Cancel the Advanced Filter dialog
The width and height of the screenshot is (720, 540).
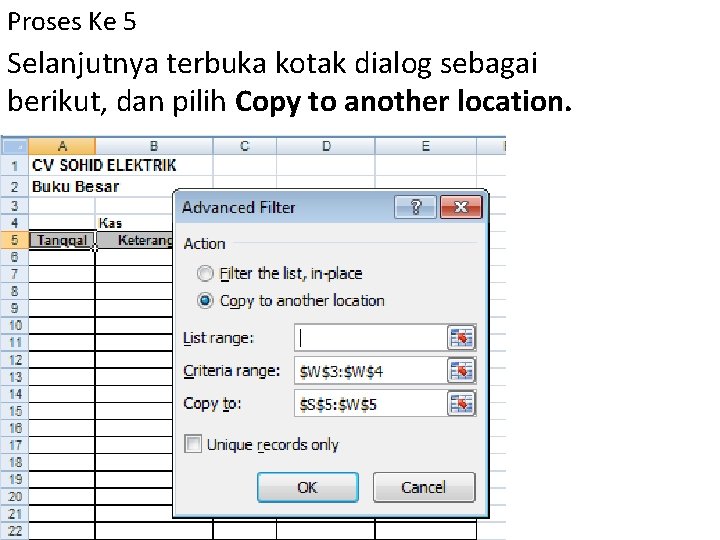tap(424, 487)
